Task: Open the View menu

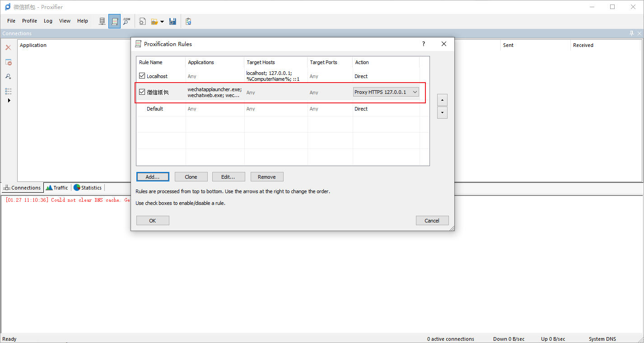Action: tap(65, 21)
